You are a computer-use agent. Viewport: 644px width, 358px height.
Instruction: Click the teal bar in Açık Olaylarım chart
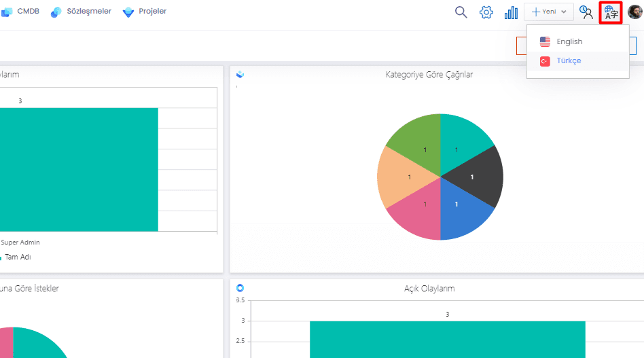coord(447,340)
